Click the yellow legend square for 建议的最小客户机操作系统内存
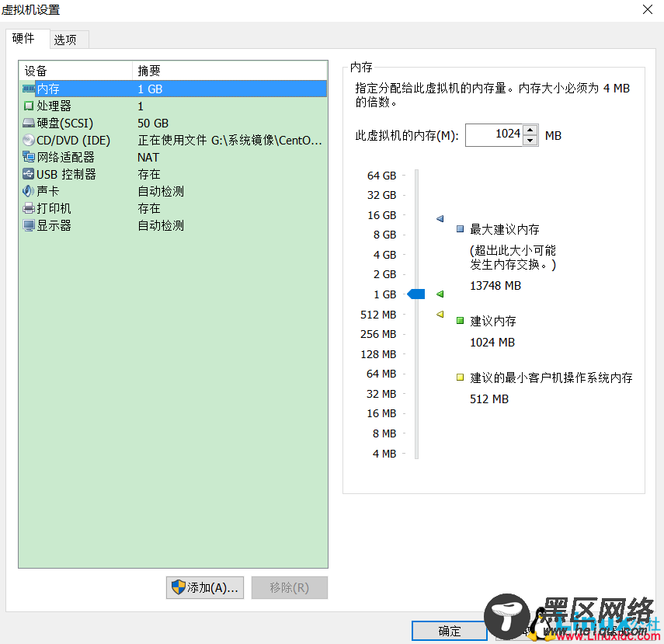This screenshot has height=644, width=664. (461, 378)
